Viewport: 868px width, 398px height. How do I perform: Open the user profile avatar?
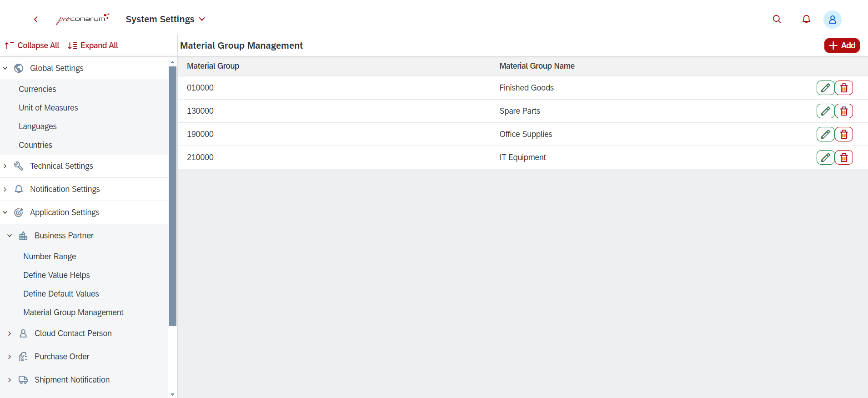point(832,20)
